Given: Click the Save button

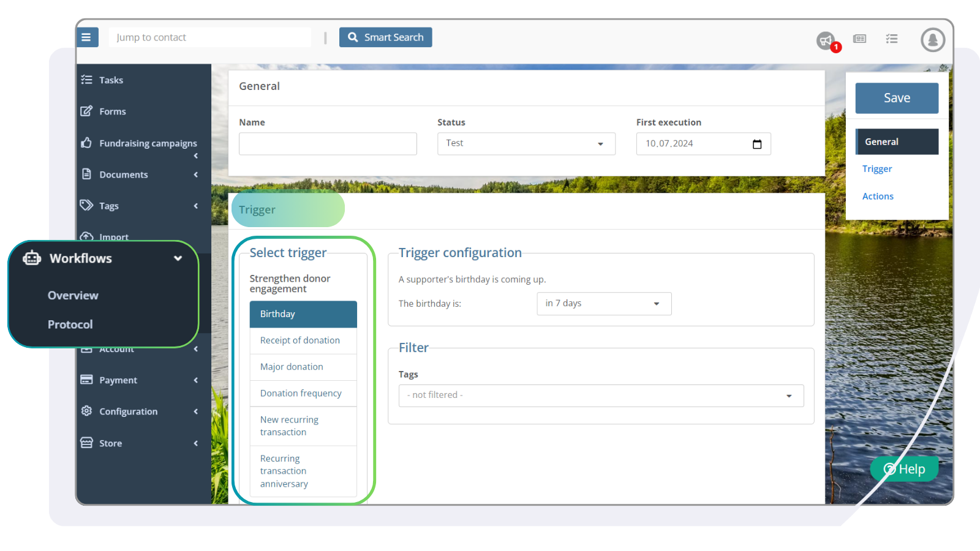Looking at the screenshot, I should [896, 97].
